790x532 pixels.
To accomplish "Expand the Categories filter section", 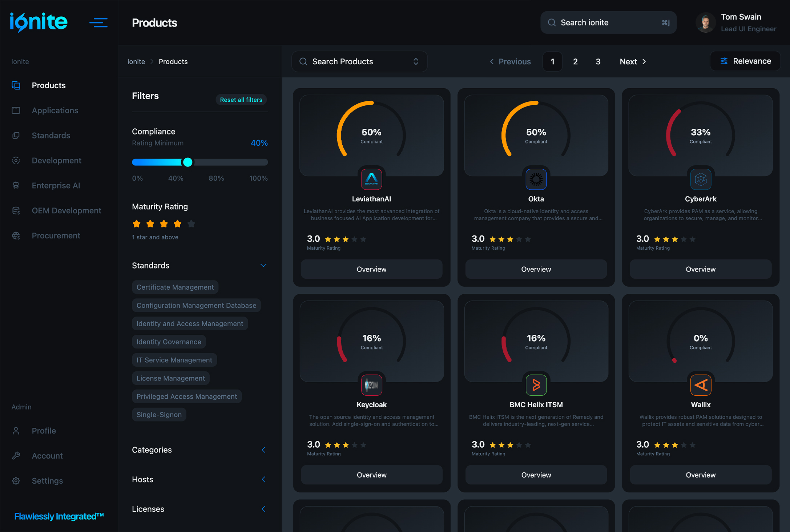I will point(263,450).
